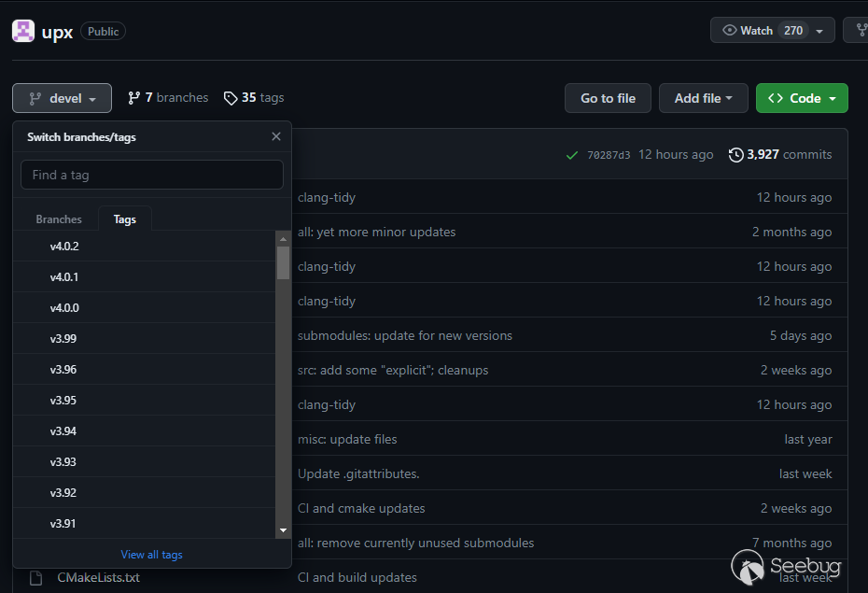Viewport: 868px width, 593px height.
Task: Open the commit hash 70287d3
Action: pyautogui.click(x=609, y=155)
